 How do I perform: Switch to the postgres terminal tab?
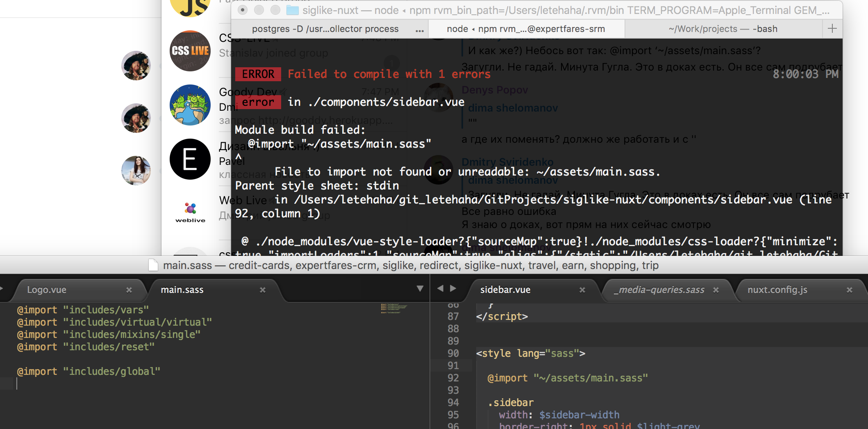[x=325, y=29]
